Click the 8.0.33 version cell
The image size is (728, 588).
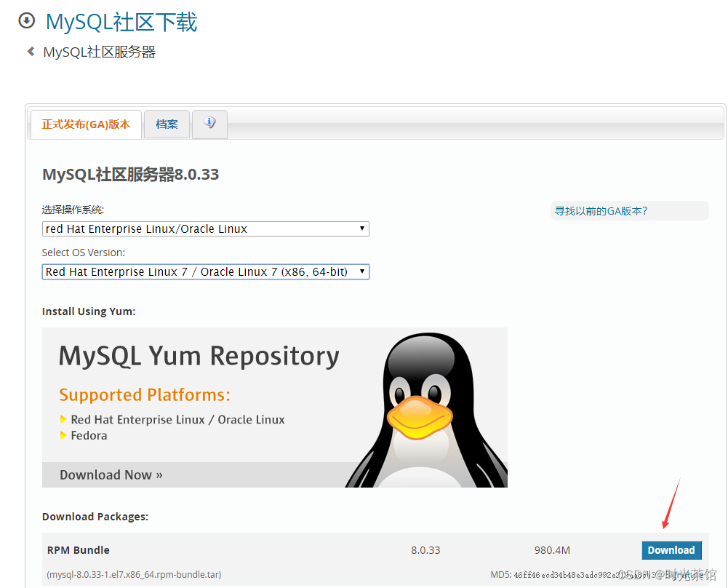pos(425,550)
